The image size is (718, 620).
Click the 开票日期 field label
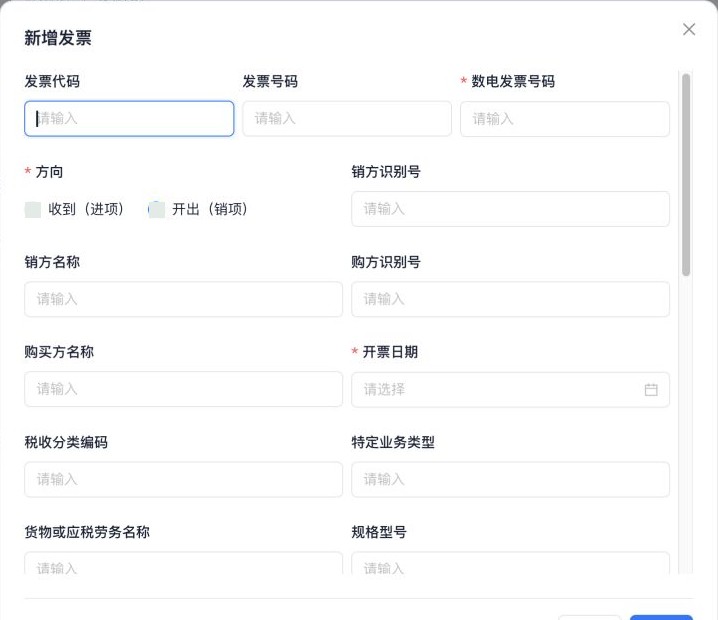tap(390, 352)
